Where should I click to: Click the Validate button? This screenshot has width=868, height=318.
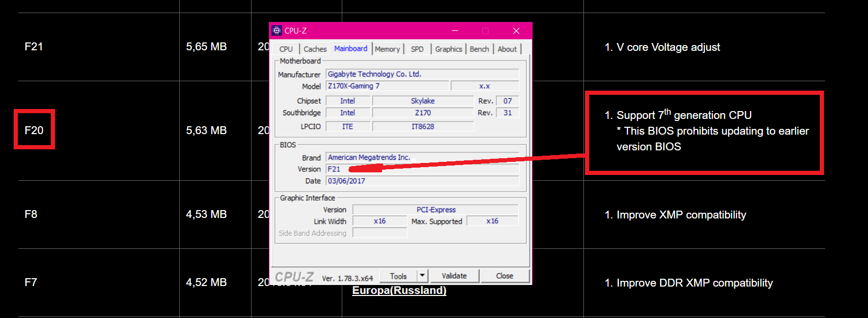tap(454, 276)
